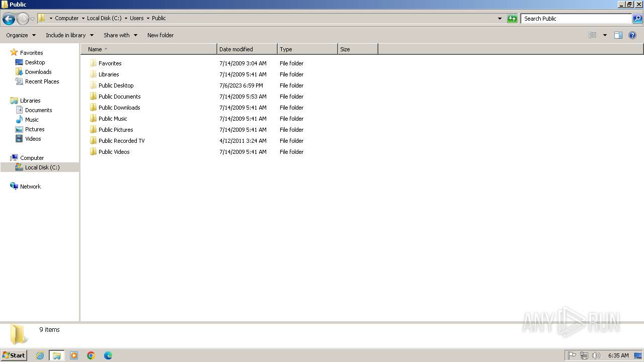This screenshot has width=644, height=362.
Task: Expand the dropdown arrow after Users breadcrumb
Action: tap(148, 18)
